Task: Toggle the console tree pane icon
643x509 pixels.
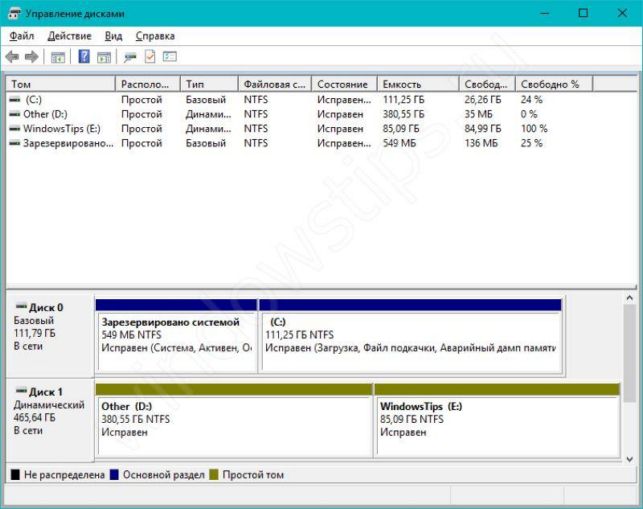Action: (58, 57)
